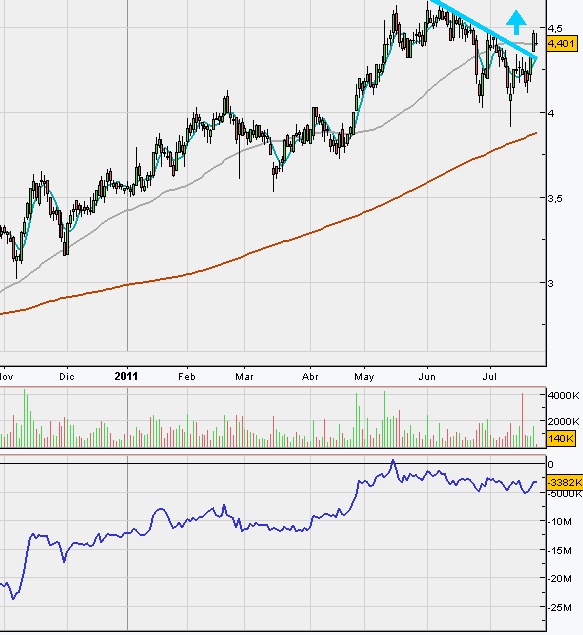583x635 pixels.
Task: Click the Mar month label
Action: (244, 377)
